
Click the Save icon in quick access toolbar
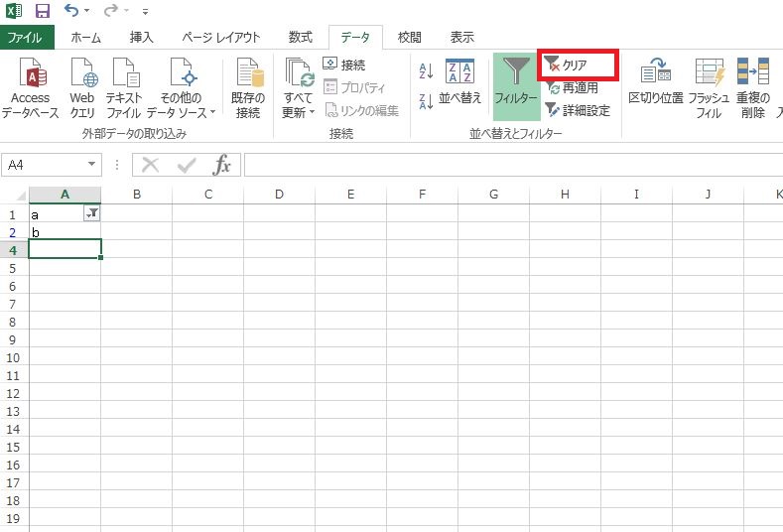(42, 12)
